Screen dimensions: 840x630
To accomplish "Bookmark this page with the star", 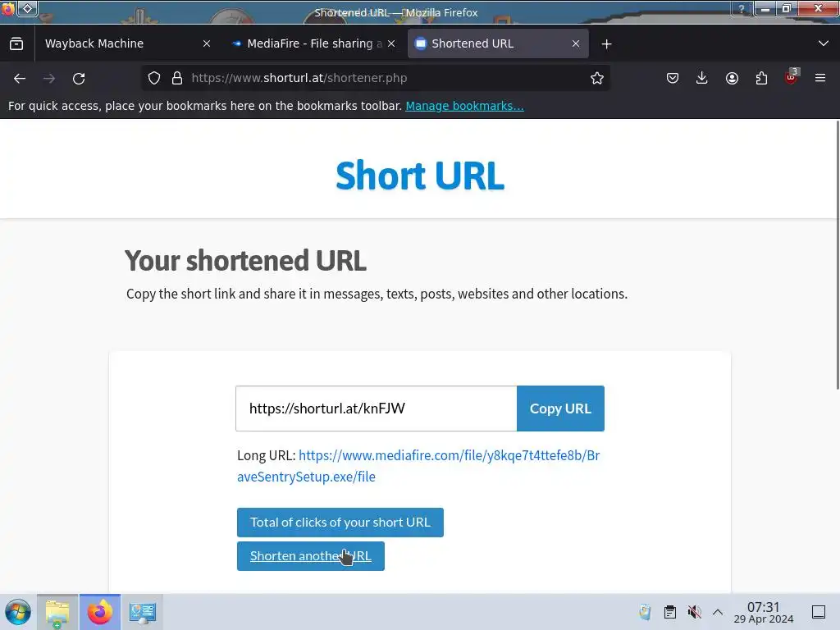I will coord(597,78).
